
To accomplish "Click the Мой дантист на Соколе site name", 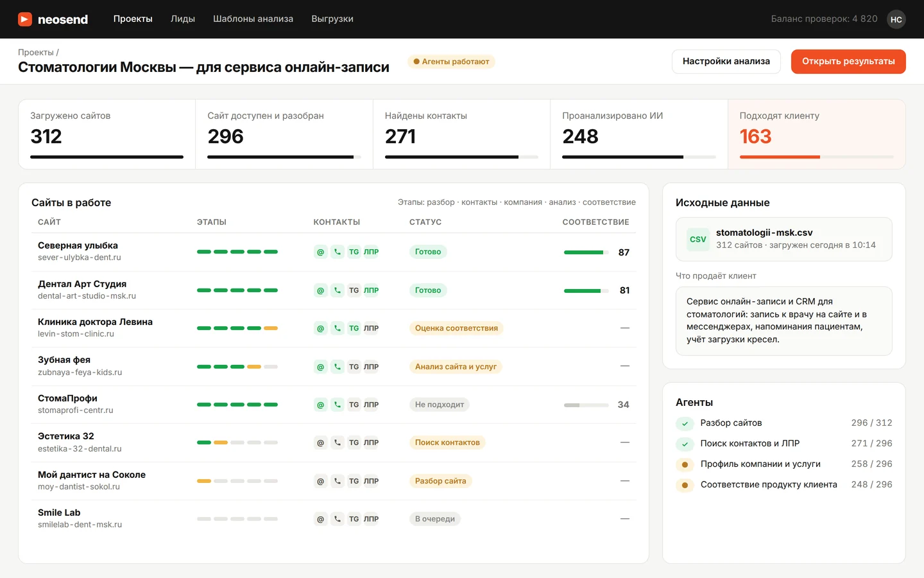I will 92,475.
